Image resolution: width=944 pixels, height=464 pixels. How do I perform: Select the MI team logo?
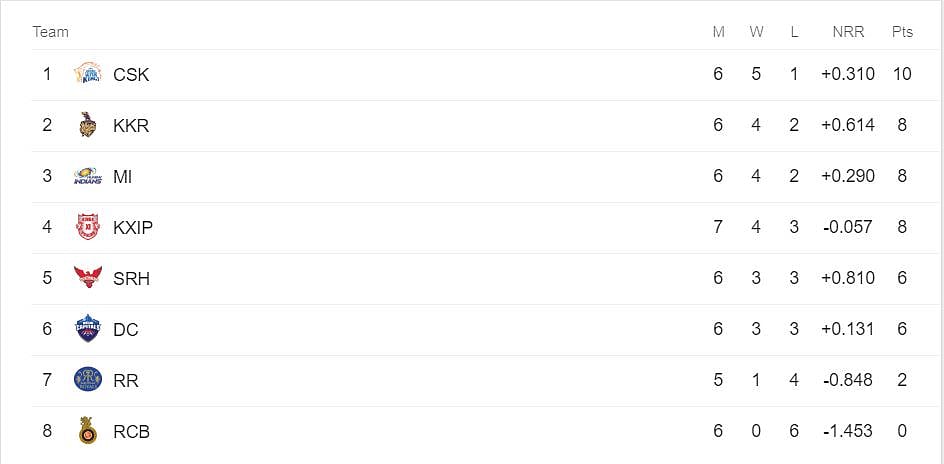click(x=88, y=176)
